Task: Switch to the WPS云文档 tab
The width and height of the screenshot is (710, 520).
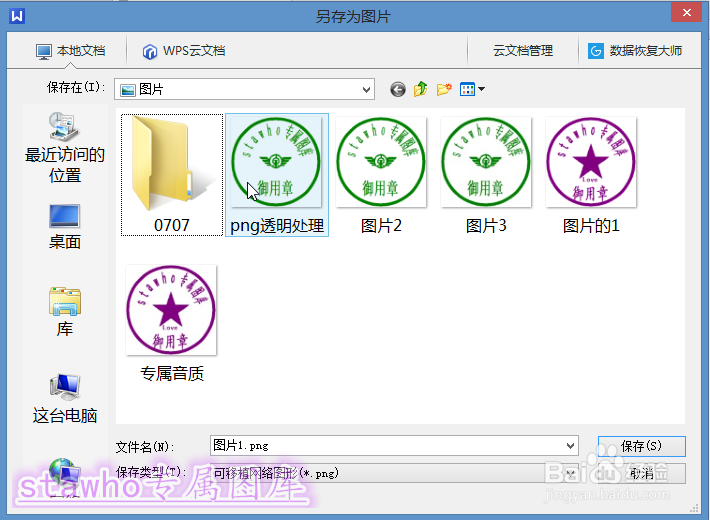Action: pos(183,51)
